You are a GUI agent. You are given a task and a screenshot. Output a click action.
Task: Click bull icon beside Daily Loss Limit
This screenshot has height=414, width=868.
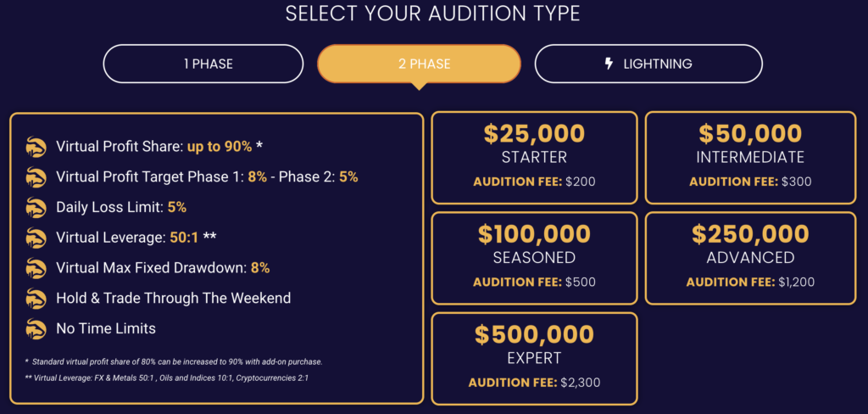(36, 208)
